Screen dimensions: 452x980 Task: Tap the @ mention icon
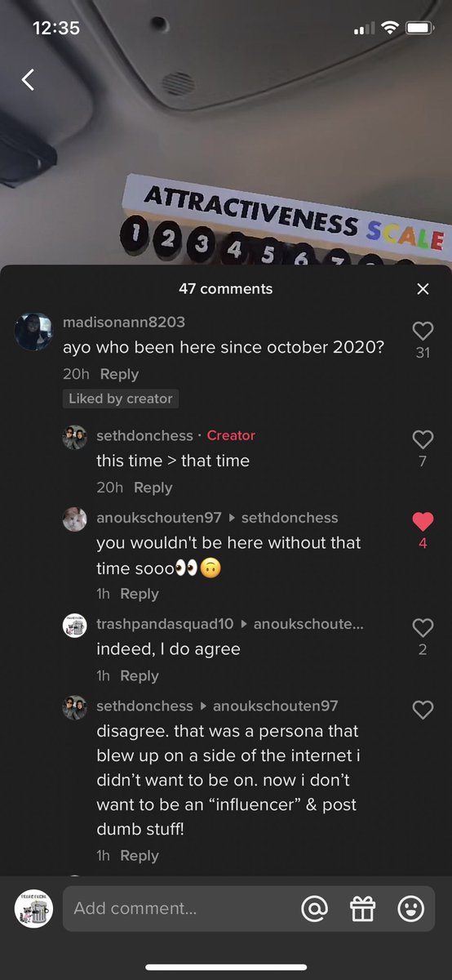pyautogui.click(x=314, y=908)
